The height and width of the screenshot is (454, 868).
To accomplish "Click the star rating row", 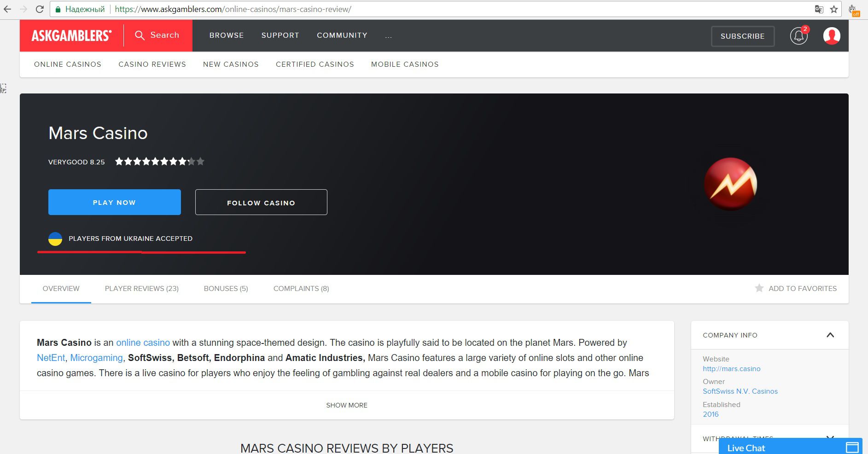I will click(x=159, y=162).
